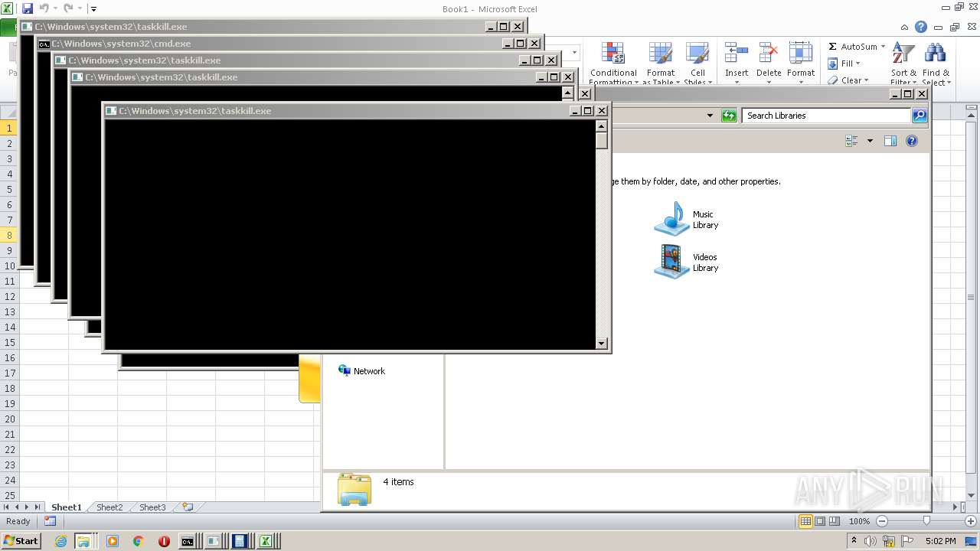The width and height of the screenshot is (980, 551).
Task: Insert a new worksheet tab
Action: (186, 507)
